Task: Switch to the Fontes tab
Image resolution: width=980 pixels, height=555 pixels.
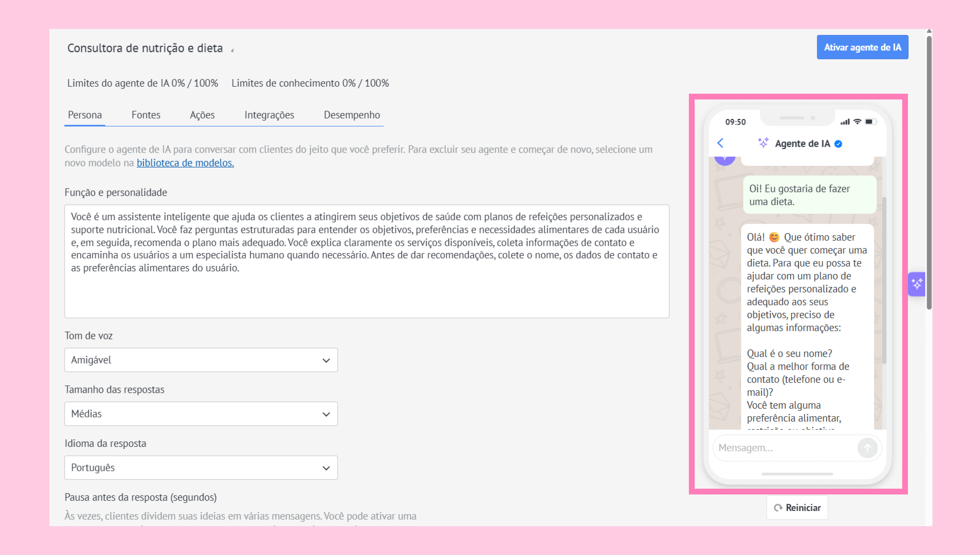Action: 146,115
